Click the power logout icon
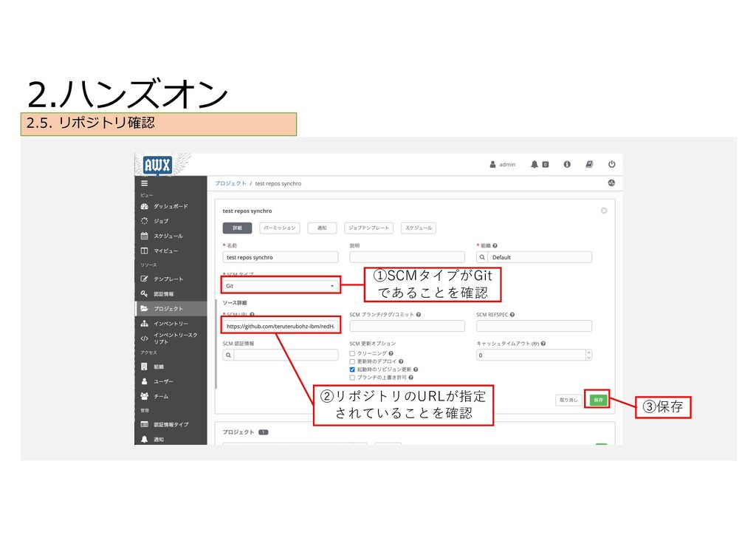This screenshot has width=756, height=535. pos(611,164)
